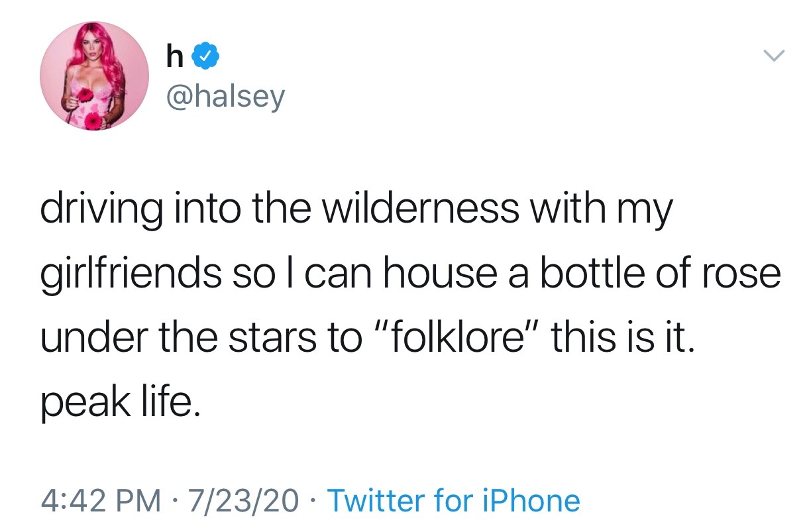Click the pink flower in the avatar
The image size is (807, 532).
(93, 120)
